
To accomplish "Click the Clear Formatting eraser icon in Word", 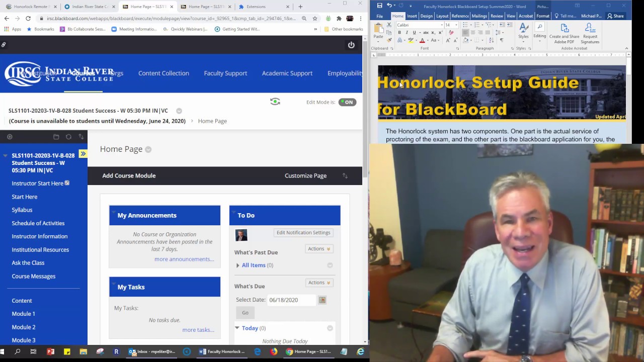I will click(451, 33).
